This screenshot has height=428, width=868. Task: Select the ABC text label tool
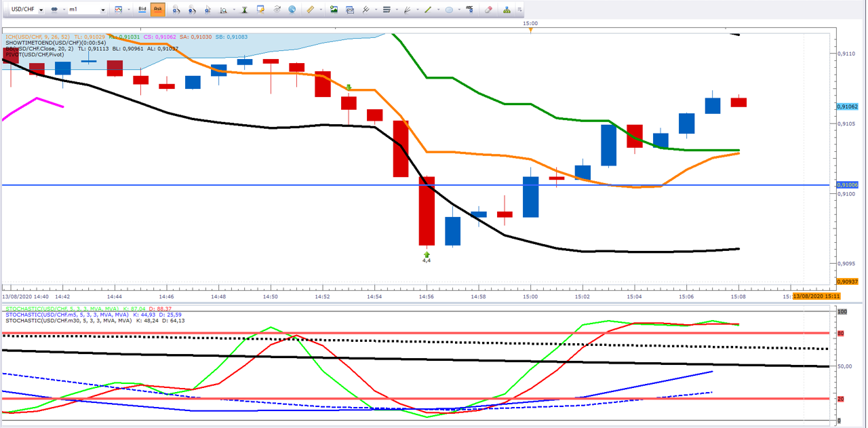(470, 9)
